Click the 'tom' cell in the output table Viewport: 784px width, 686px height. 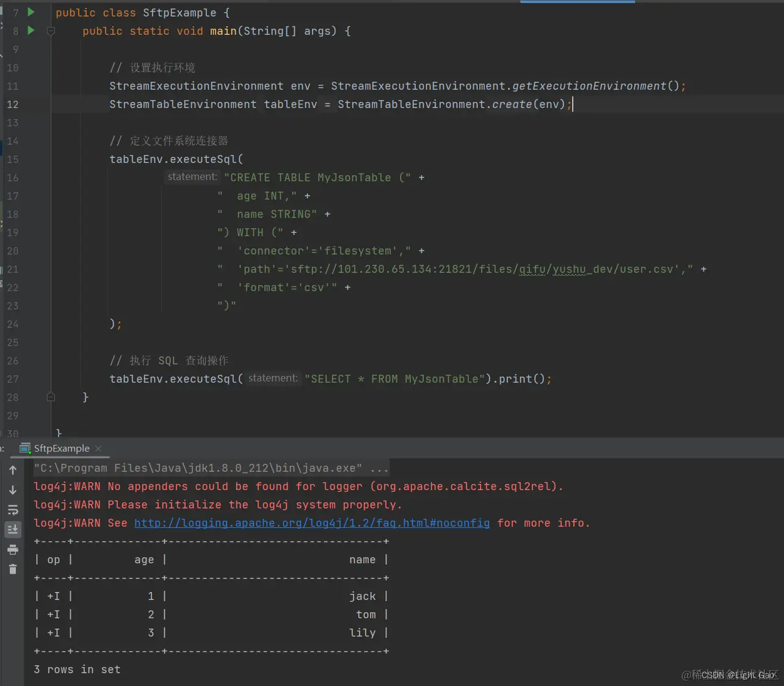click(366, 615)
